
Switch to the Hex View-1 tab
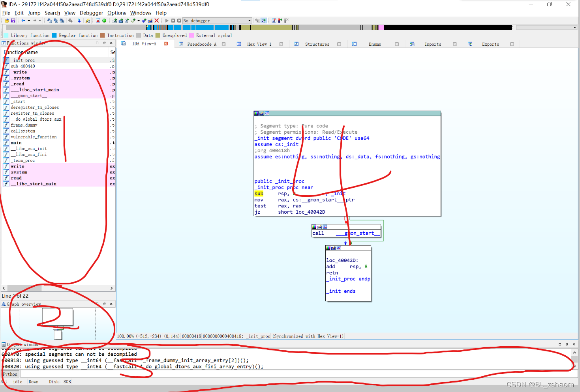(259, 44)
